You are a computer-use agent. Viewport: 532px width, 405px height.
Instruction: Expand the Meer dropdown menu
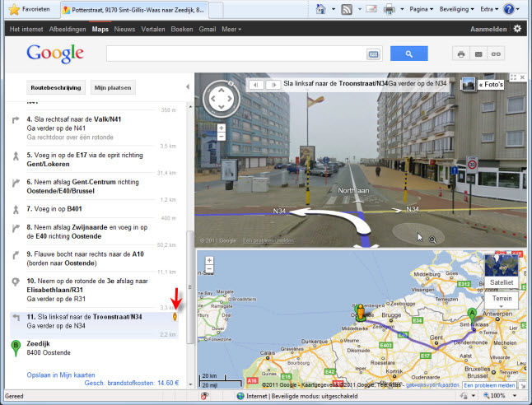click(x=231, y=29)
